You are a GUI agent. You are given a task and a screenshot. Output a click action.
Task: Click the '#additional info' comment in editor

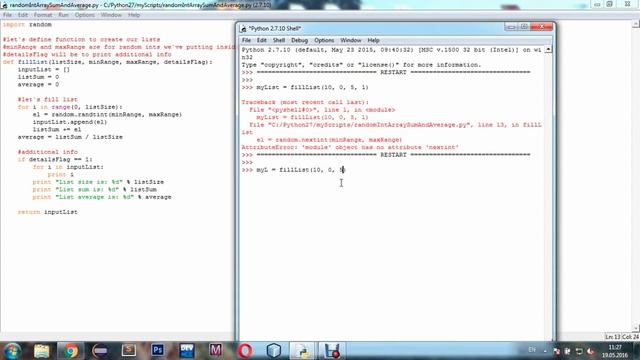tap(48, 152)
